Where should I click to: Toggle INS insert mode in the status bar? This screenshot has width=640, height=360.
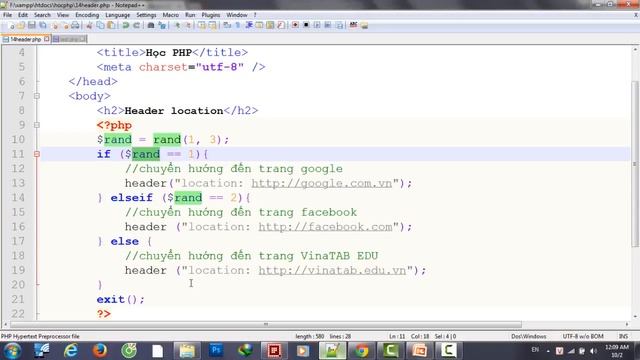pyautogui.click(x=623, y=336)
